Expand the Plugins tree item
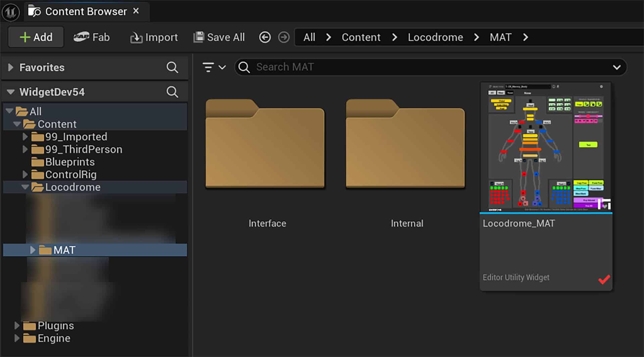This screenshot has height=357, width=644. (x=17, y=325)
